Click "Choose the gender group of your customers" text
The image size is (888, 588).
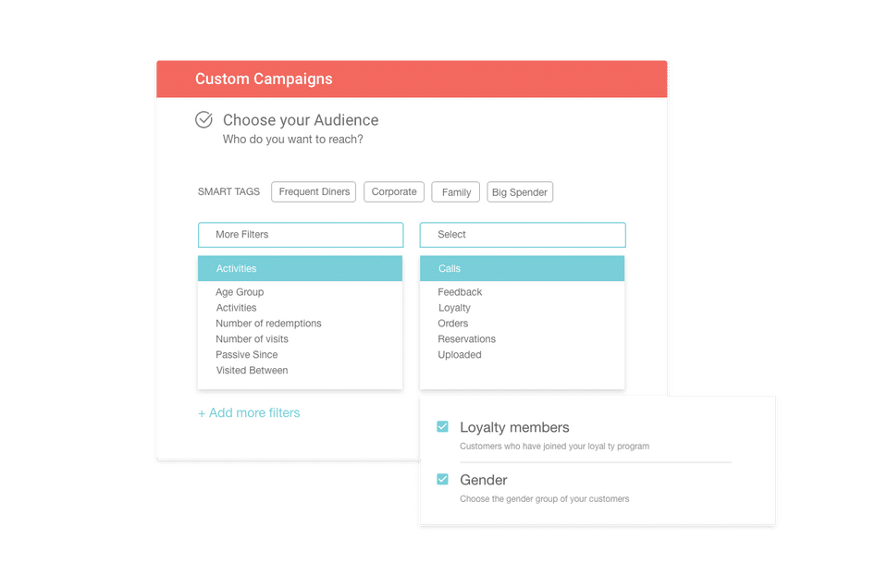click(544, 498)
